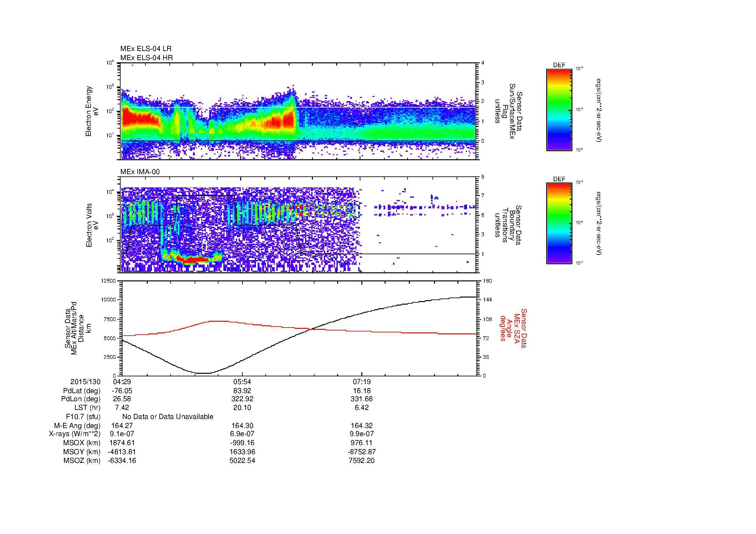Click MSOX value -999.16

tap(242, 443)
